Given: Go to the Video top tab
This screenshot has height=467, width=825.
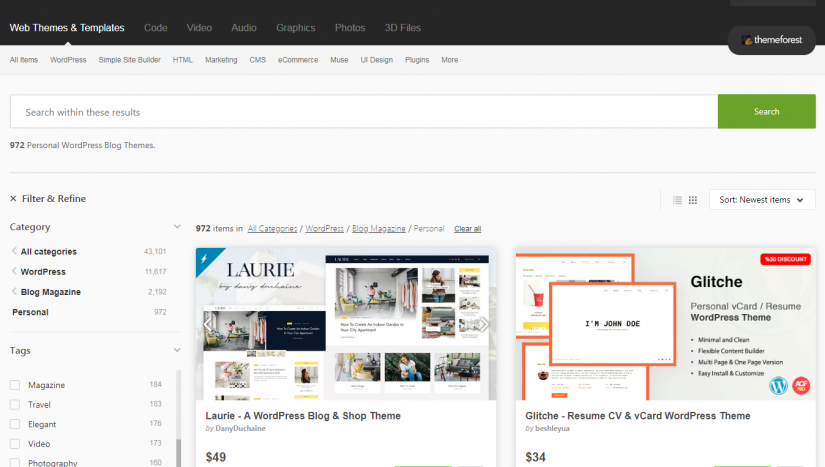Looking at the screenshot, I should click(199, 28).
